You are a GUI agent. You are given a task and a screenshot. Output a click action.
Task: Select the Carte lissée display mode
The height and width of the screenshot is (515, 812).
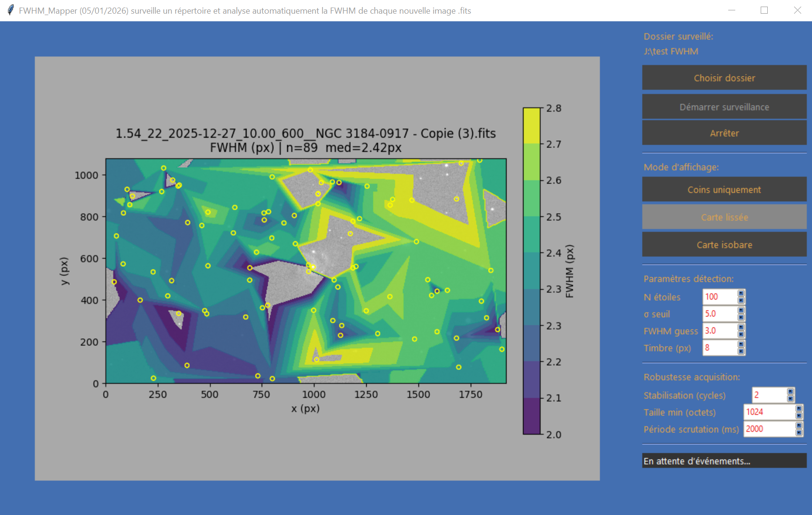coord(724,217)
